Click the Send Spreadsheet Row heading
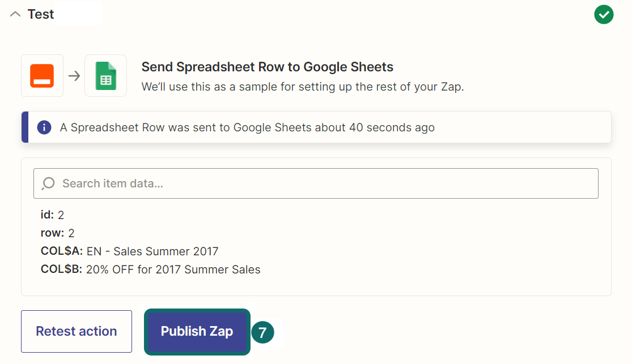 pyautogui.click(x=266, y=67)
